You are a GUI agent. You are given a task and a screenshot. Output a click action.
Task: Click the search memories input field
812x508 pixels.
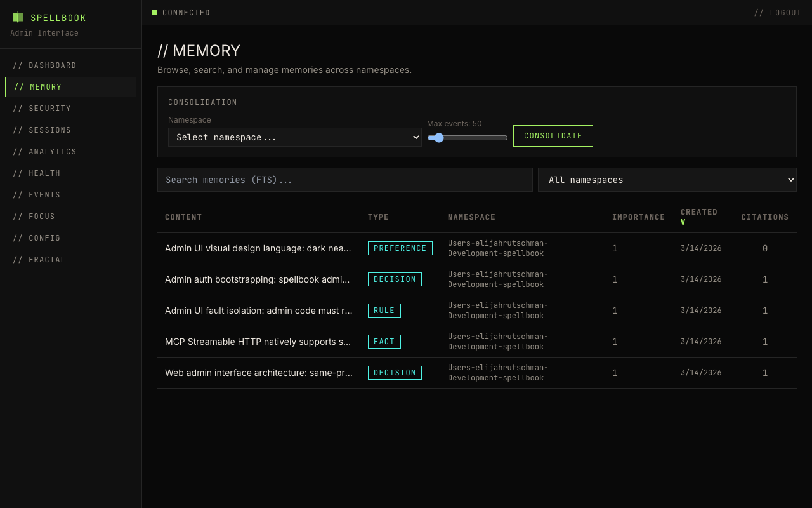pos(344,180)
